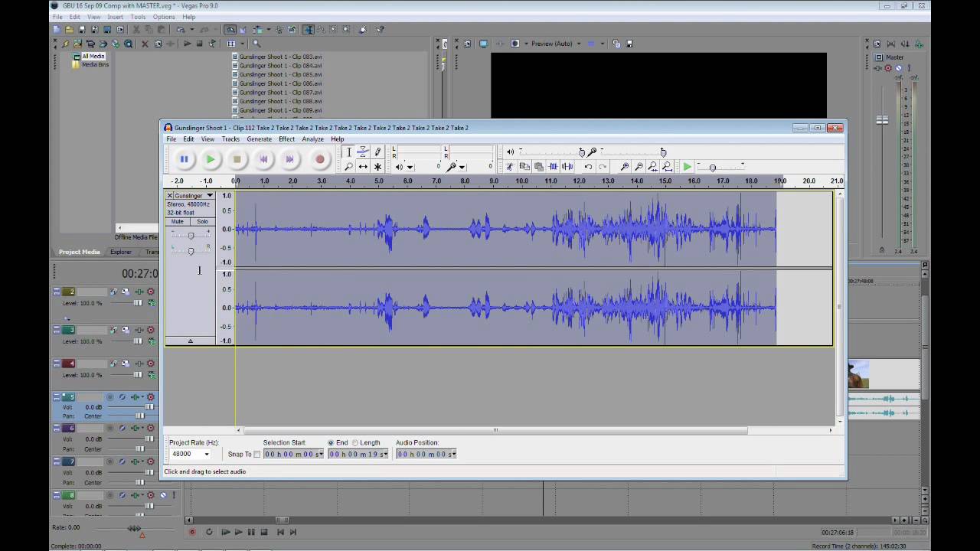Click the Copy icon in Audacity toolbar

pyautogui.click(x=524, y=166)
